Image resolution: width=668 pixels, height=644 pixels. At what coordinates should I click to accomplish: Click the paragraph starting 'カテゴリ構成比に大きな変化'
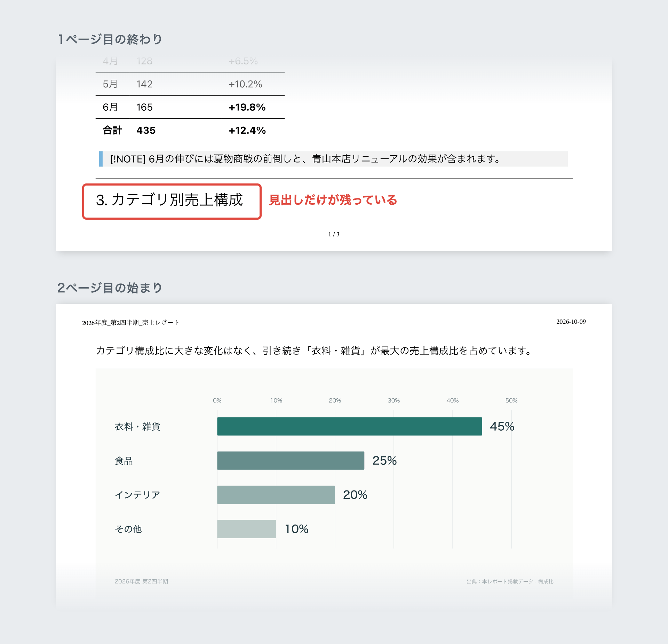coord(314,351)
